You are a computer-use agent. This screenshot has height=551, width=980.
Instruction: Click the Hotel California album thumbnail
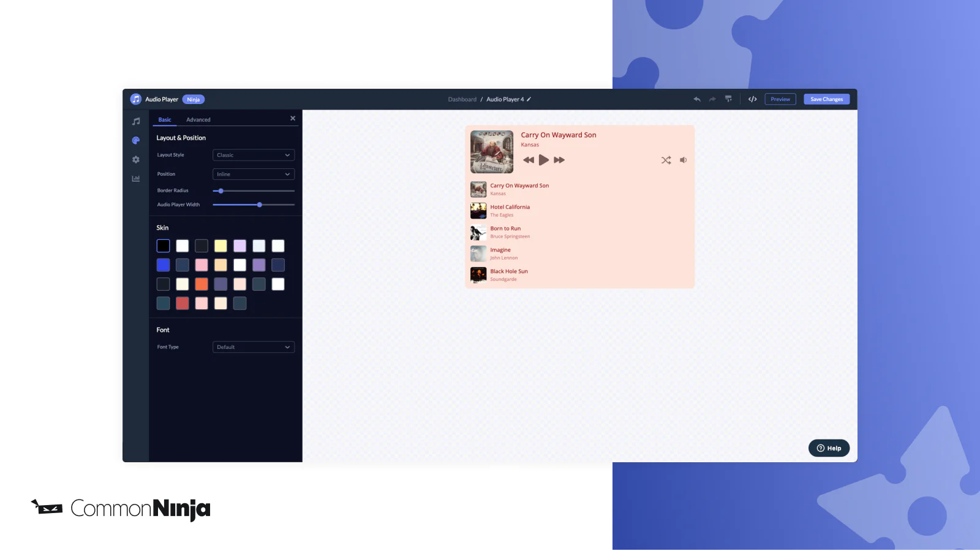[x=478, y=211]
